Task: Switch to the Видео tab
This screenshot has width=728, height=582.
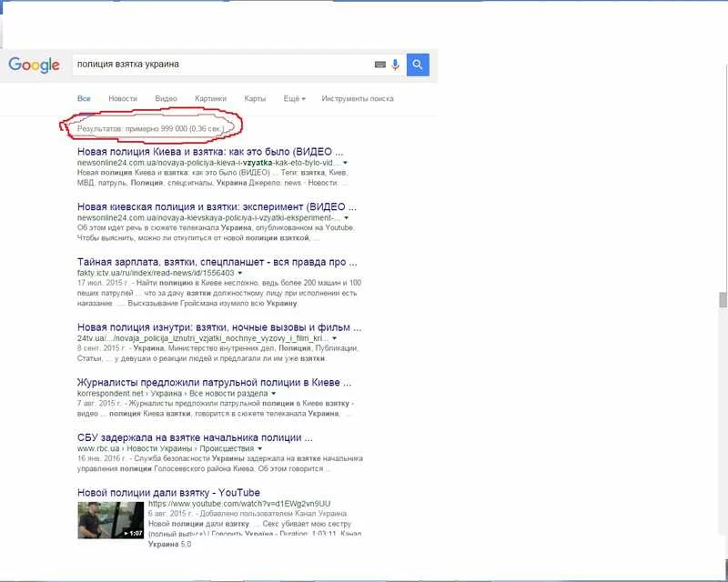Action: coord(166,98)
